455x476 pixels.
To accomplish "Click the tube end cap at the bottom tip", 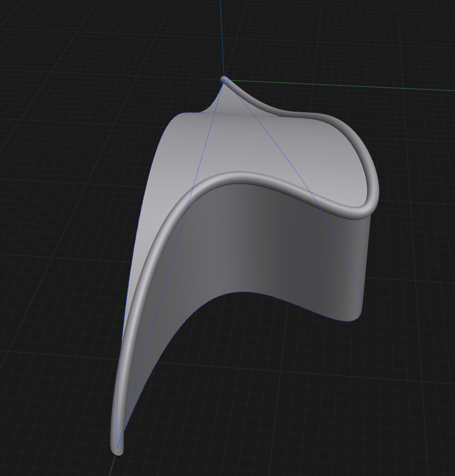I will [117, 451].
